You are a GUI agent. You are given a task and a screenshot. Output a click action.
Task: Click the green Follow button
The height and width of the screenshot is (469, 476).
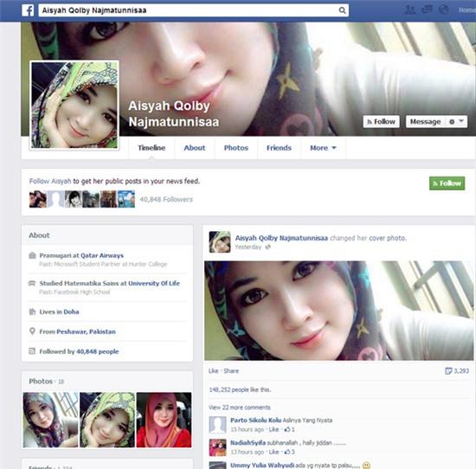pos(447,183)
